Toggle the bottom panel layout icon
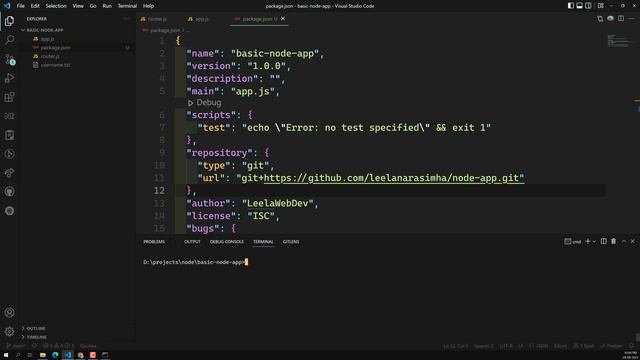This screenshot has height=360, width=640. click(579, 6)
